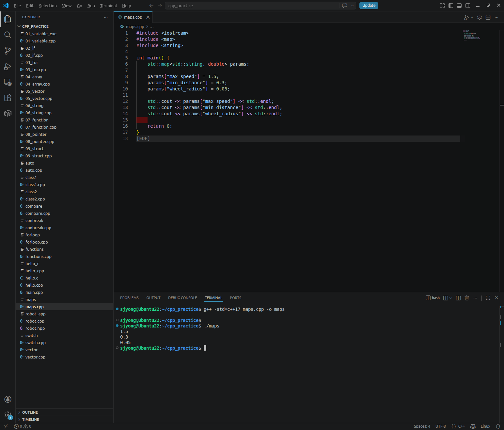Click UTF-8 encoding in status bar
The width and height of the screenshot is (504, 430).
click(x=440, y=426)
